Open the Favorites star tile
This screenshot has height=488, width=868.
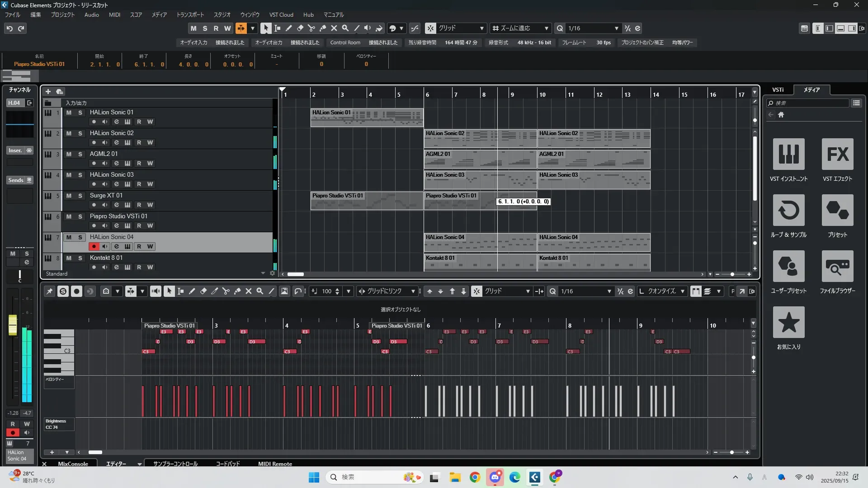[788, 322]
